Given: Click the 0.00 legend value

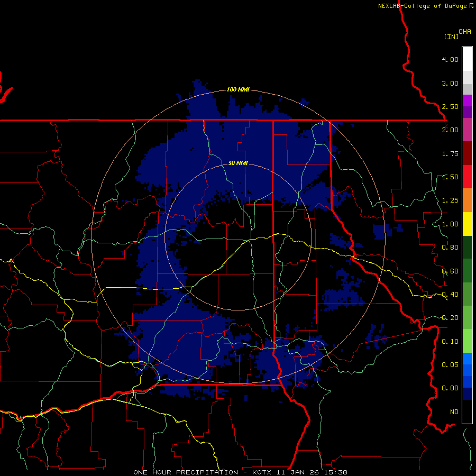Looking at the screenshot, I should [450, 388].
